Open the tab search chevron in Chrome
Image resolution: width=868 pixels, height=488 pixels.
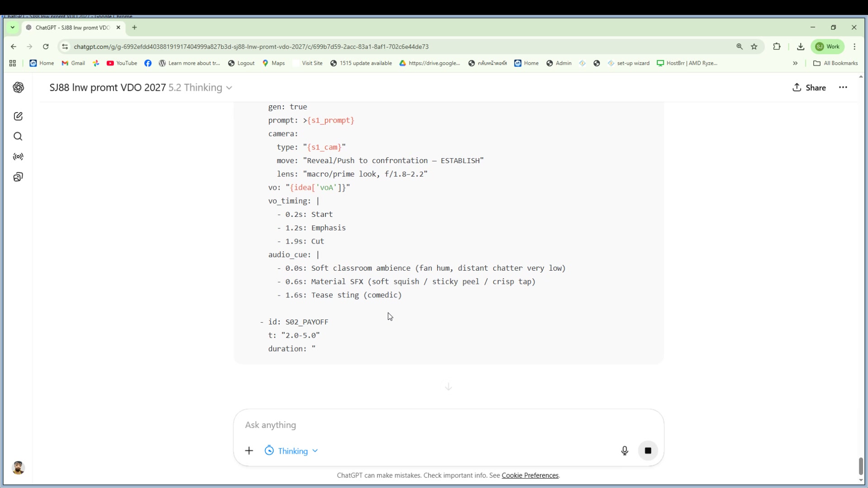point(13,28)
